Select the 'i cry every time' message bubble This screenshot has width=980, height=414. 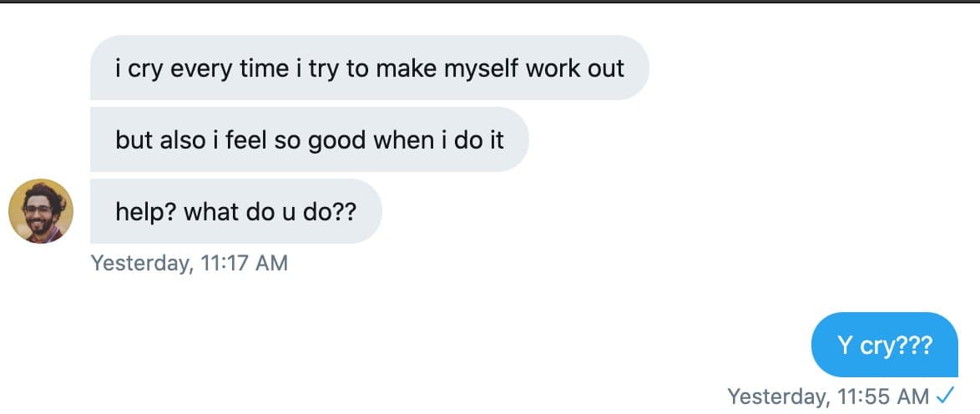(369, 68)
